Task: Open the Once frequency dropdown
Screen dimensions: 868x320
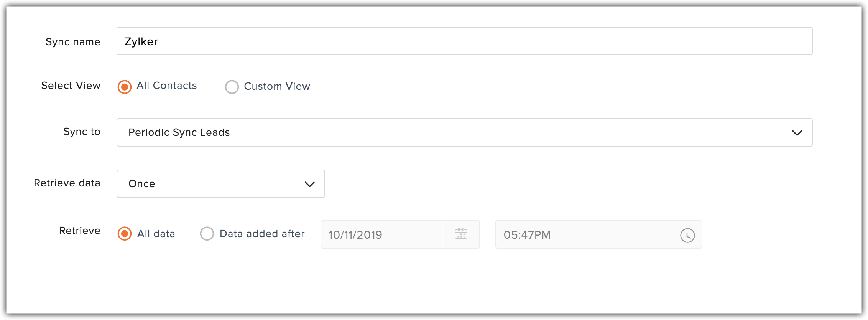Action: pos(221,184)
